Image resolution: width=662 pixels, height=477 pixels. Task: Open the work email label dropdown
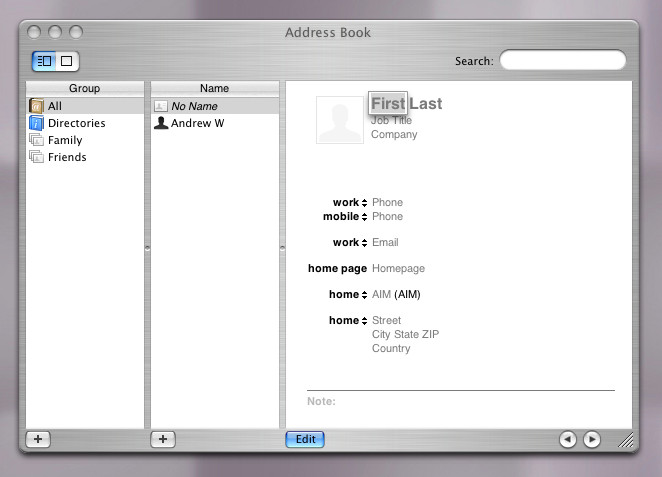(350, 243)
